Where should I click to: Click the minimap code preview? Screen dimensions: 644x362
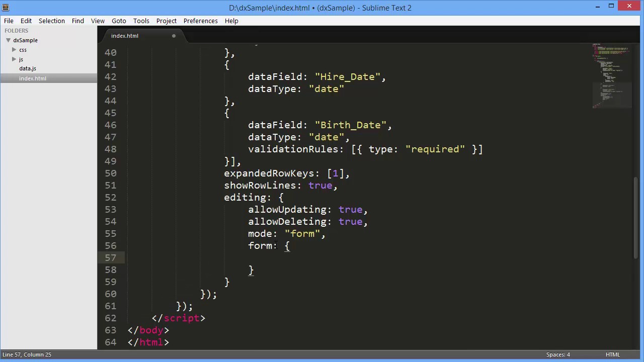tap(612, 75)
